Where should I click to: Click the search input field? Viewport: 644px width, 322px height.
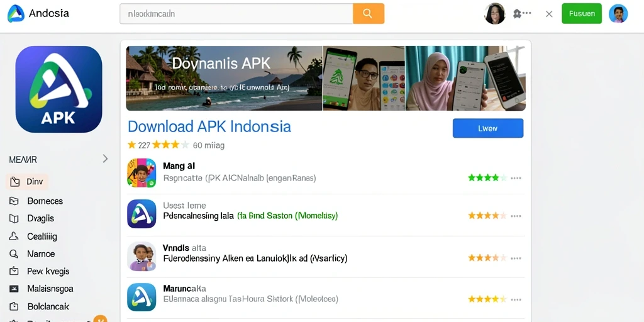point(236,14)
